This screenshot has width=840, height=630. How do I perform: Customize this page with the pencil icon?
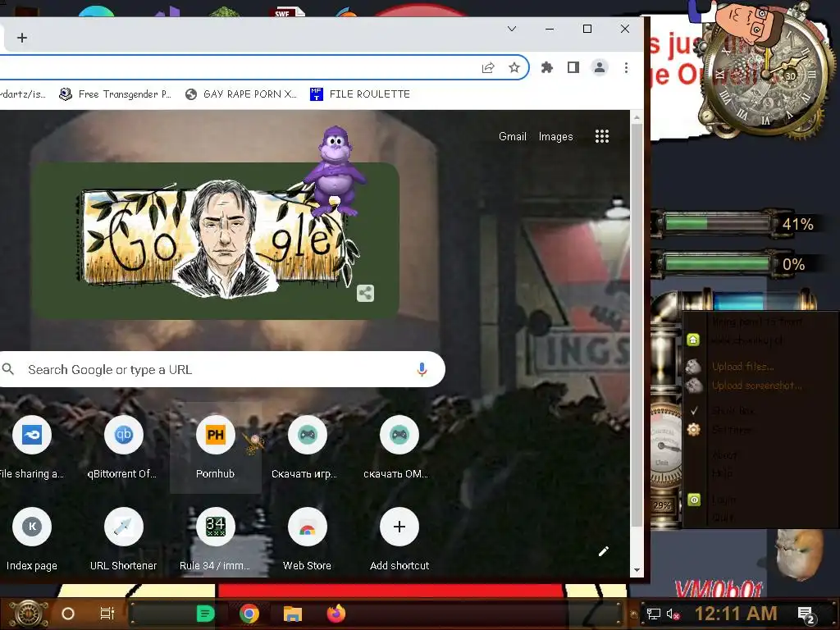tap(604, 551)
